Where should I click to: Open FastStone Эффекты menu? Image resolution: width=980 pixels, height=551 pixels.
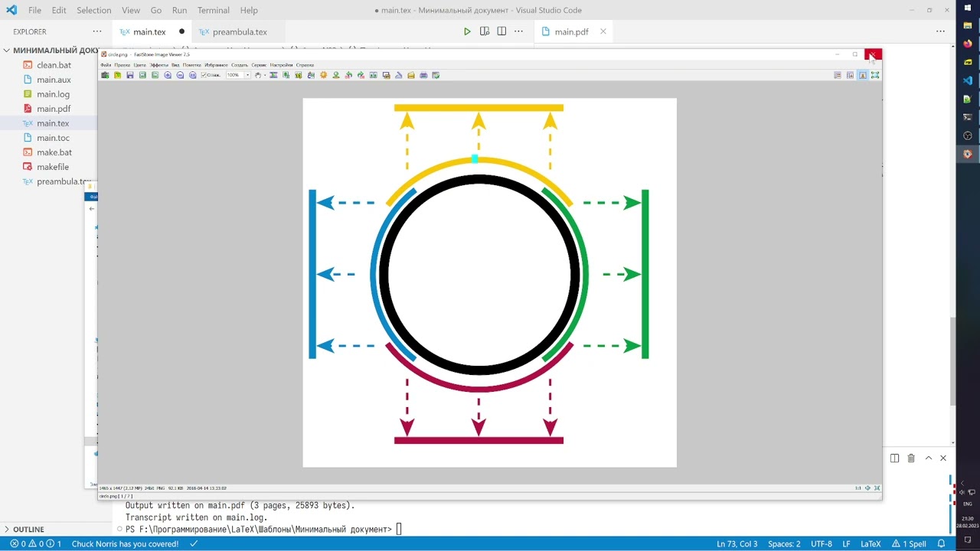pyautogui.click(x=158, y=65)
